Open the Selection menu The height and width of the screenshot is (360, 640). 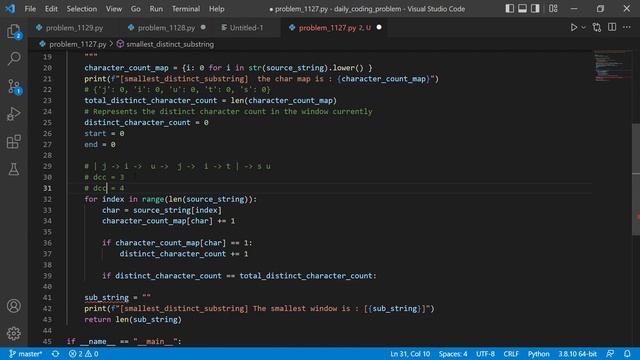click(x=82, y=9)
